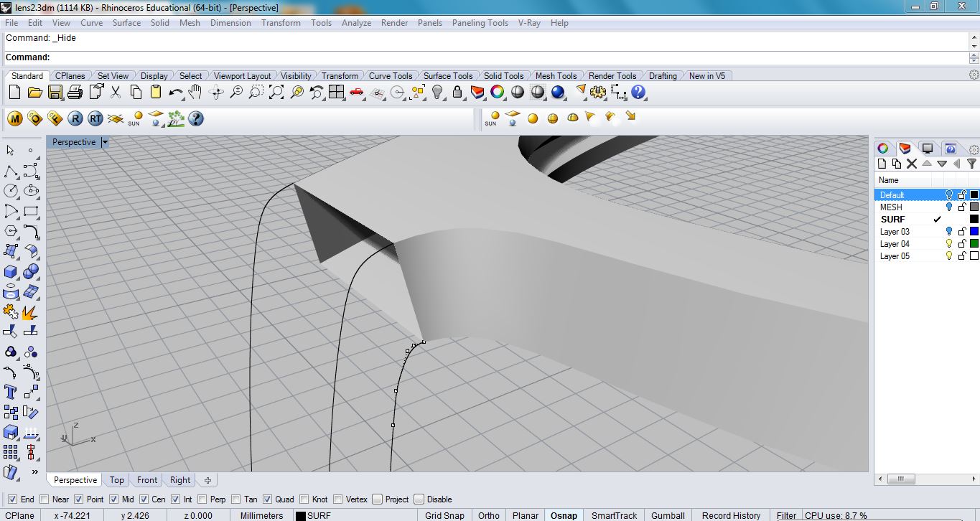Click the four-viewport layout icon
Screen dimensions: 980x521
[336, 92]
